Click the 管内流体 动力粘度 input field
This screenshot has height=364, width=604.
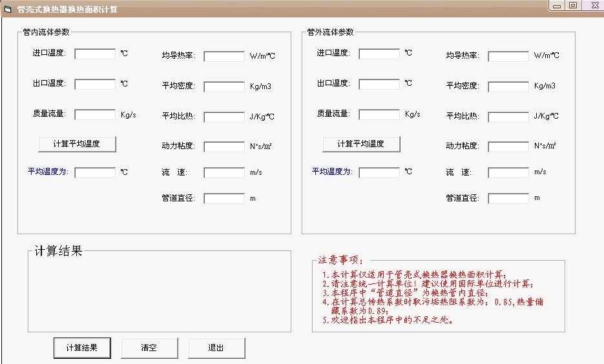(x=224, y=147)
